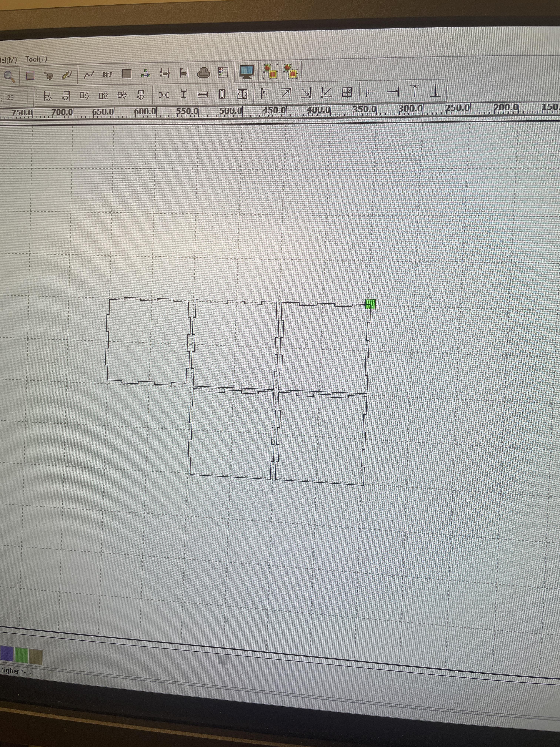Open the Tool(T) menu
The height and width of the screenshot is (747, 560).
coord(36,59)
